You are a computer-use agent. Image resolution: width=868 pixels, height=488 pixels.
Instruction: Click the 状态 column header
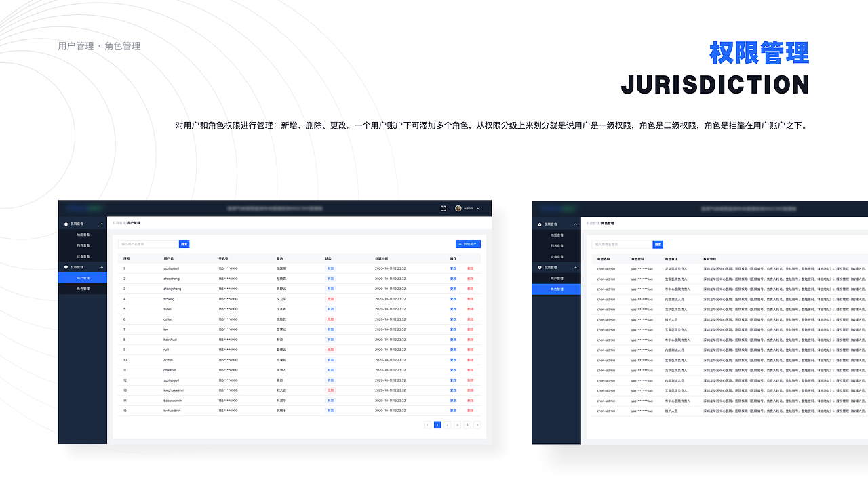[329, 258]
